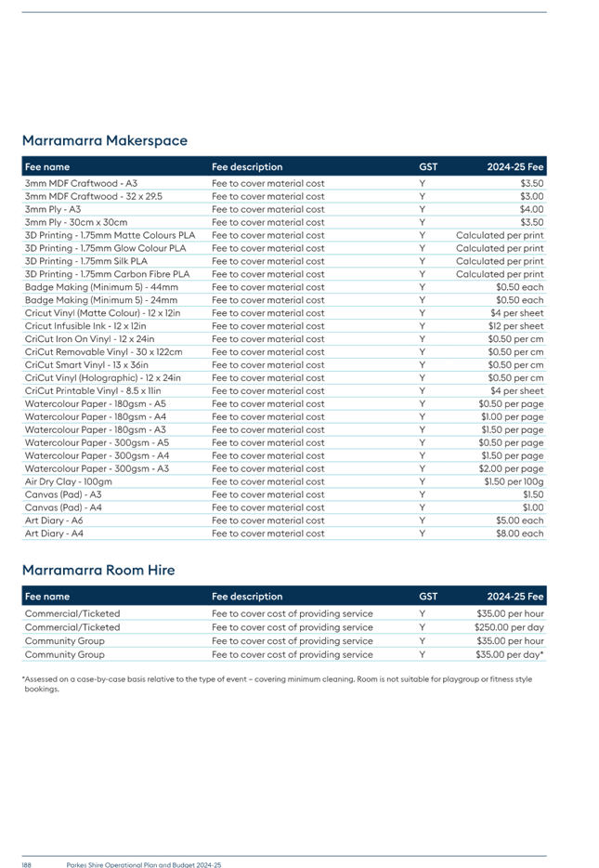
Task: Click the $8.00 each fee for Art Diary A4
Action: point(519,533)
